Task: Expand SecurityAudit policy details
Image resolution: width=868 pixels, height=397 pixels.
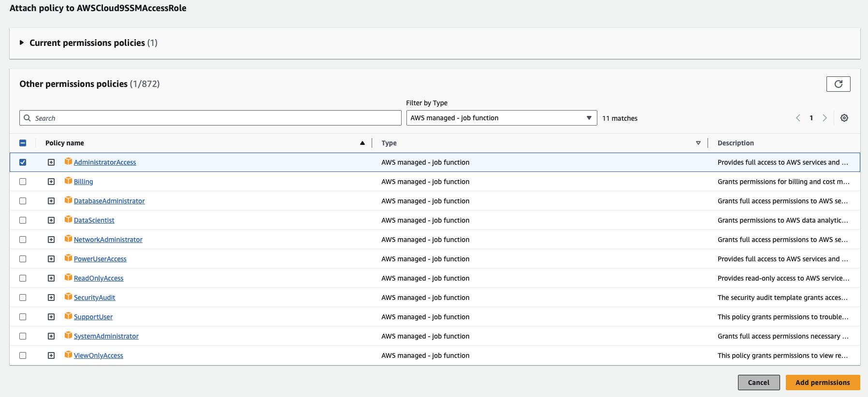Action: (x=51, y=298)
